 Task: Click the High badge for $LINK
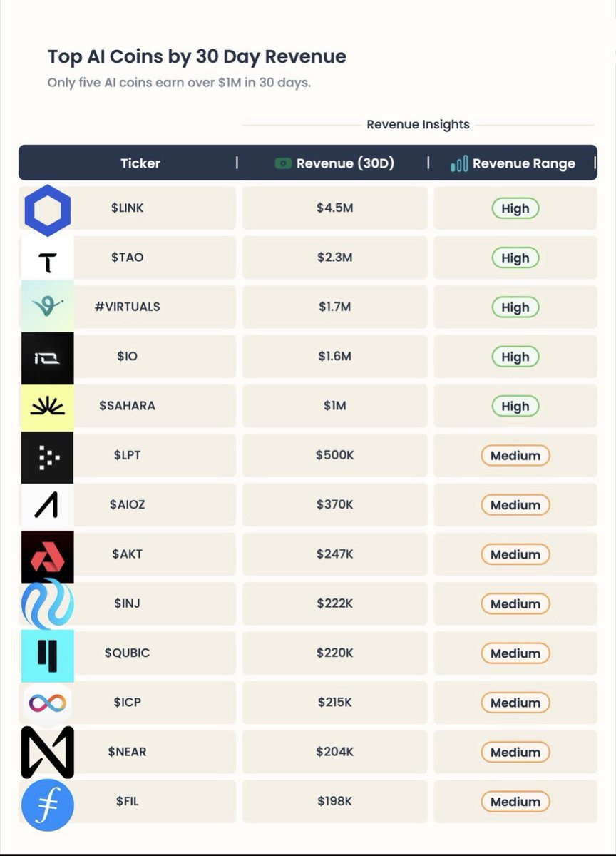coord(515,208)
